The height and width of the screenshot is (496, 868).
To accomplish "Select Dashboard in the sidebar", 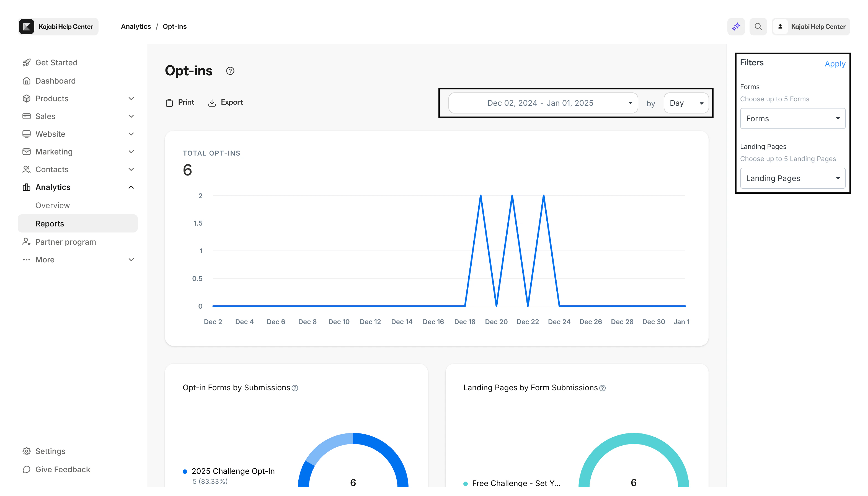I will 56,81.
